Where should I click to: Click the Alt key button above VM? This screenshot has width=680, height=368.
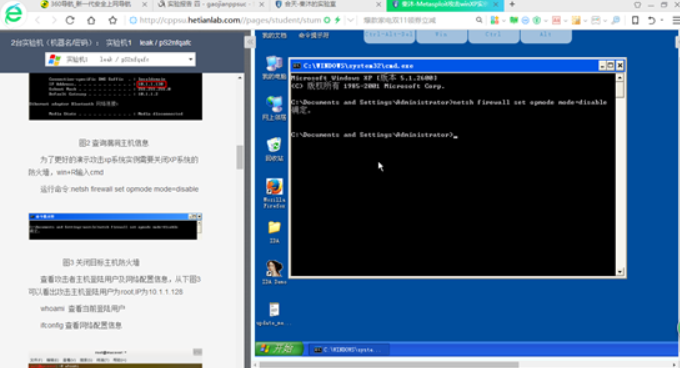pos(546,35)
